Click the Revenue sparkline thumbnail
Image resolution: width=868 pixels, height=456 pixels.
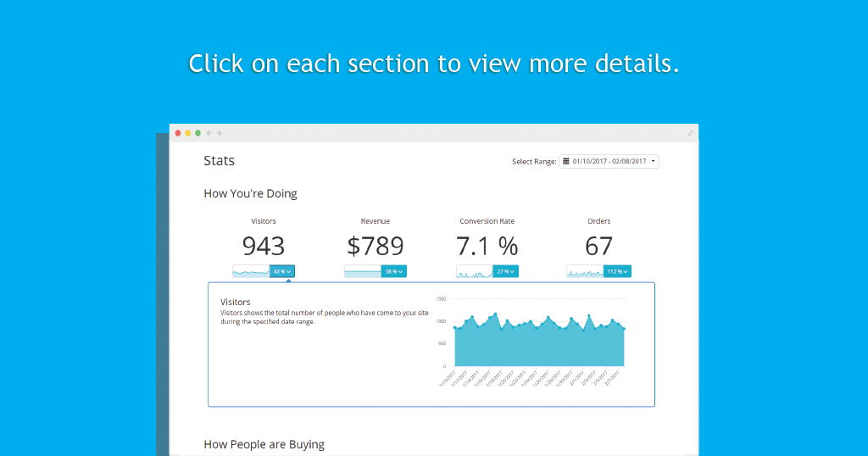pos(363,272)
